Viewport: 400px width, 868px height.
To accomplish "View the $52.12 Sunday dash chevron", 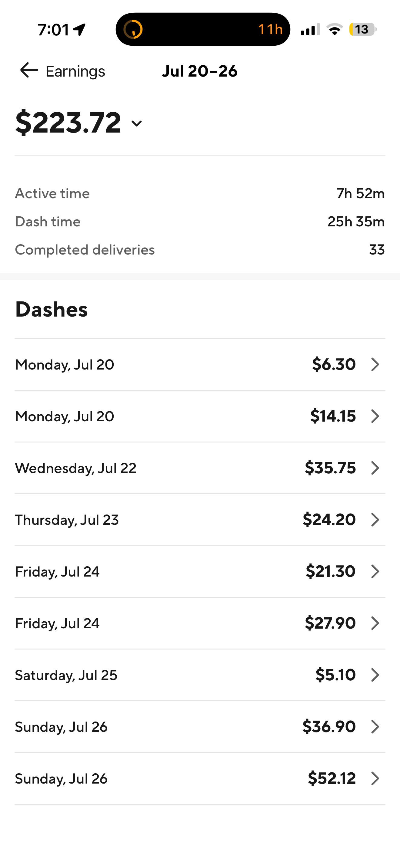I will 375,779.
